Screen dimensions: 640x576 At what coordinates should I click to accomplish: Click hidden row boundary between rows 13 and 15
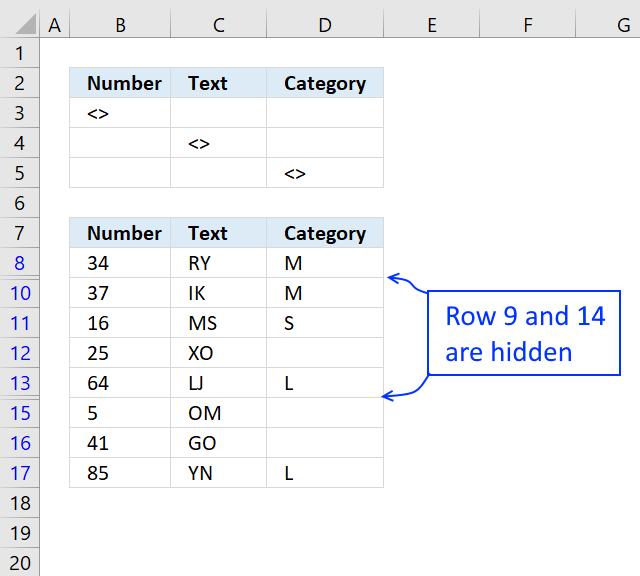tap(20, 398)
